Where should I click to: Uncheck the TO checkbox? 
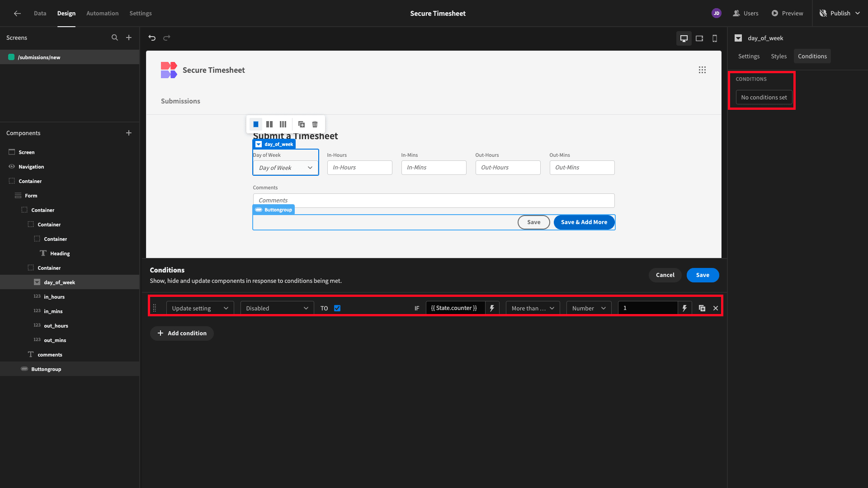pos(337,308)
